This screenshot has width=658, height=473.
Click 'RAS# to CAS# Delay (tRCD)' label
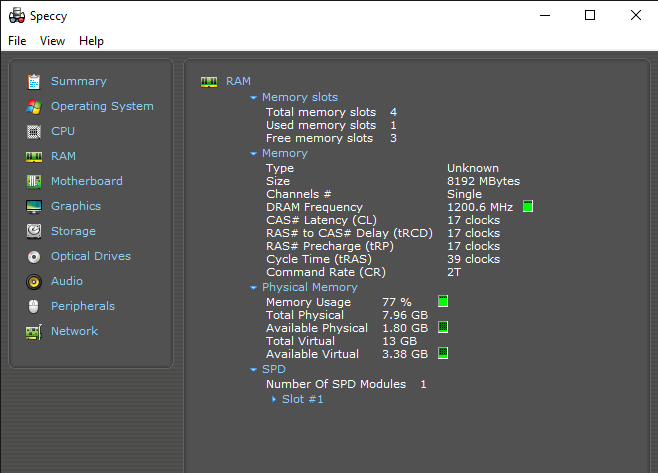(349, 233)
